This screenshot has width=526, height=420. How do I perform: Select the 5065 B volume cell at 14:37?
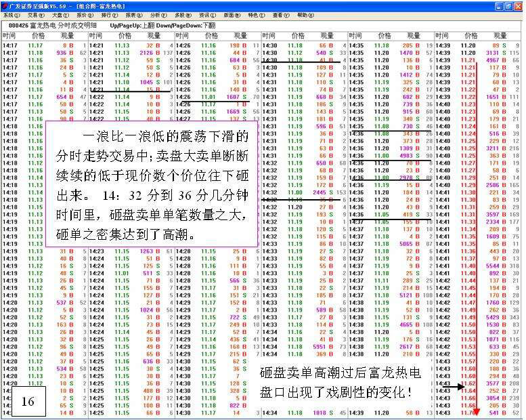tap(410, 244)
